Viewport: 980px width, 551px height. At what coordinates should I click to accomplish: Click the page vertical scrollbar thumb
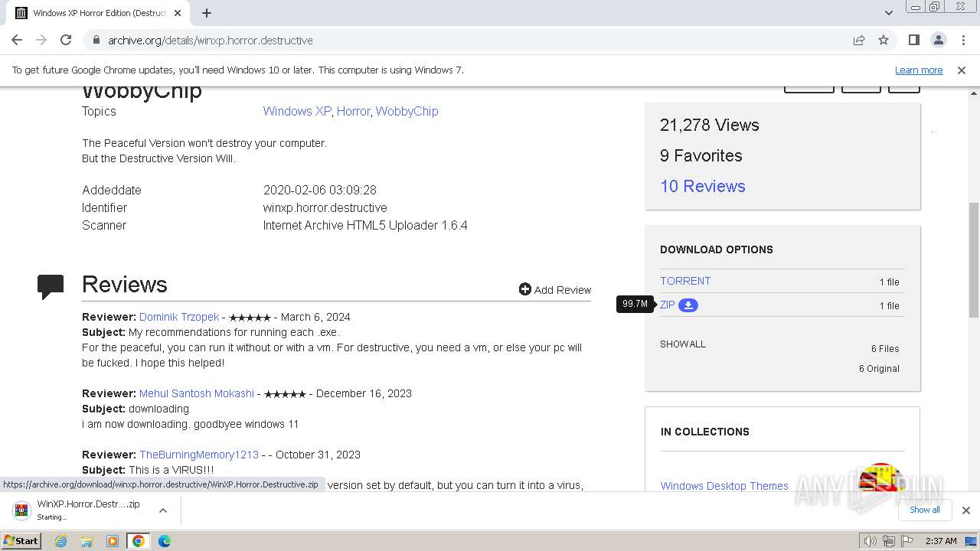click(974, 260)
